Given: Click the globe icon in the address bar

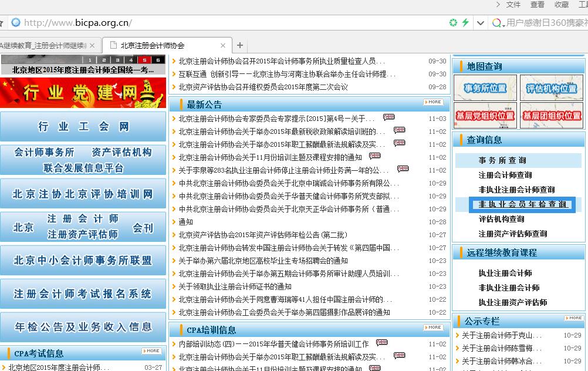Looking at the screenshot, I should [17, 22].
